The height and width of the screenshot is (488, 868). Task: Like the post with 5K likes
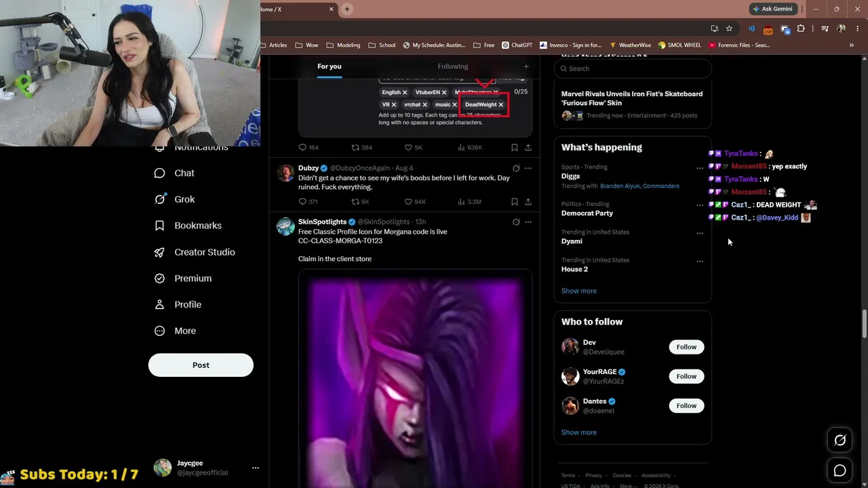coord(408,147)
